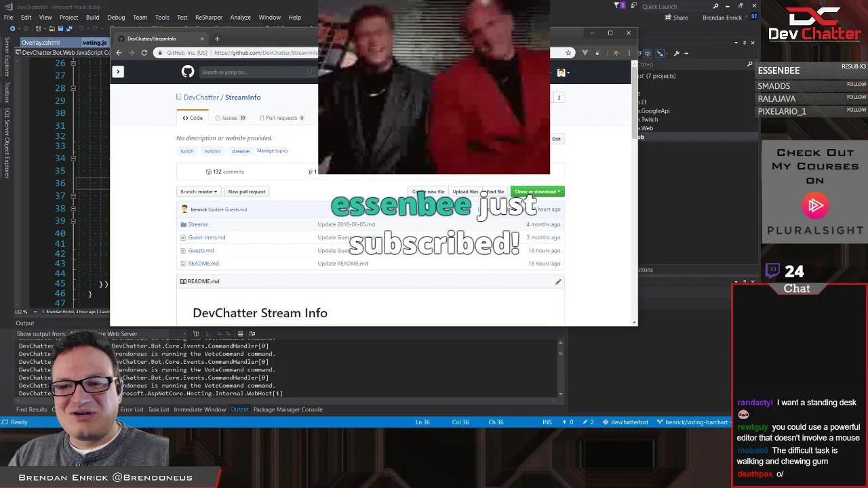Viewport: 868px width, 488px height.
Task: Click the Vue devtools extension icon
Action: (585, 53)
